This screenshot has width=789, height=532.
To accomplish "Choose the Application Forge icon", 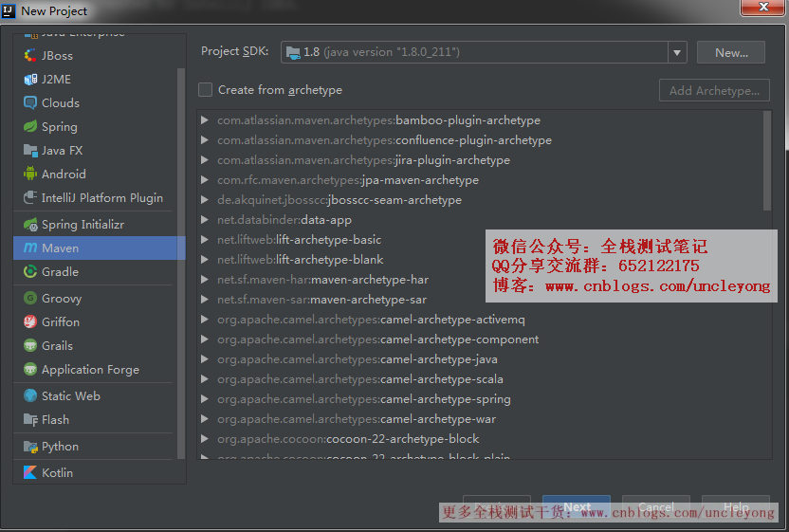I will (30, 369).
